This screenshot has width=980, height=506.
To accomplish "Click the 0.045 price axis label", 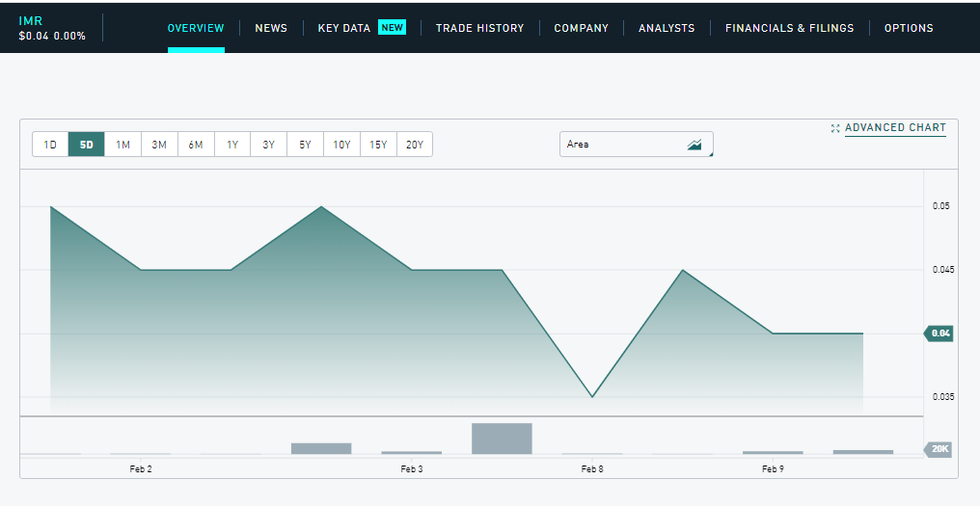I will point(943,270).
